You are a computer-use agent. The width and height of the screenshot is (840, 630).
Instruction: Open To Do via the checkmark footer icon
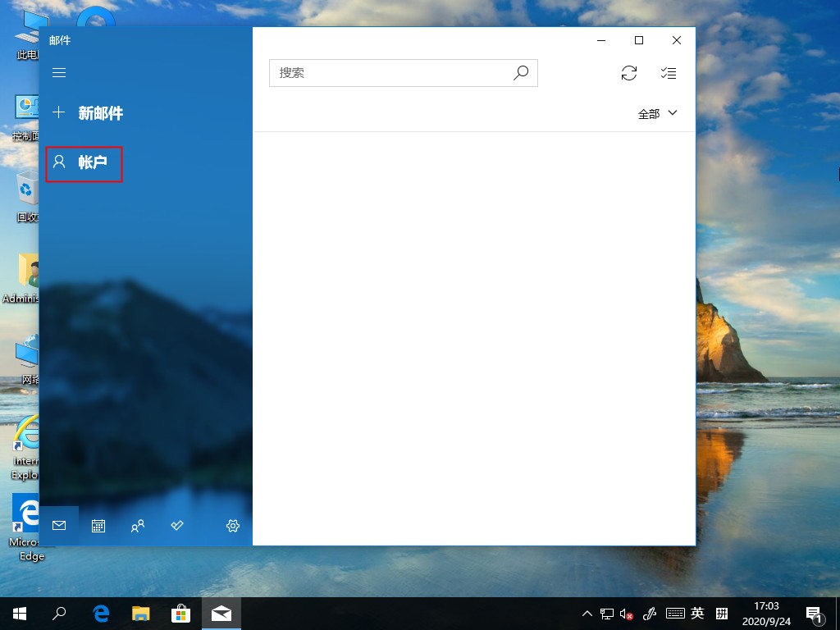(177, 526)
